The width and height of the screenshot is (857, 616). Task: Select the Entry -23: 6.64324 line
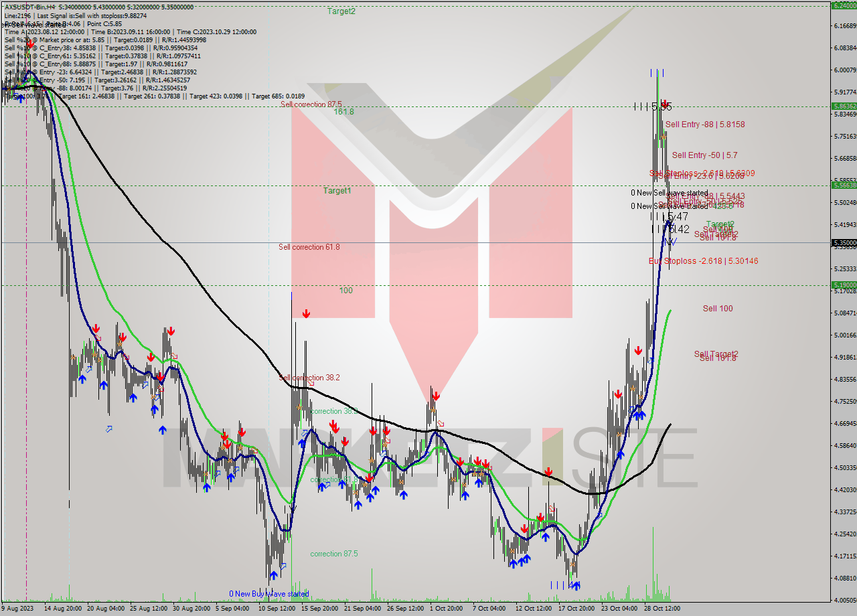pos(100,72)
